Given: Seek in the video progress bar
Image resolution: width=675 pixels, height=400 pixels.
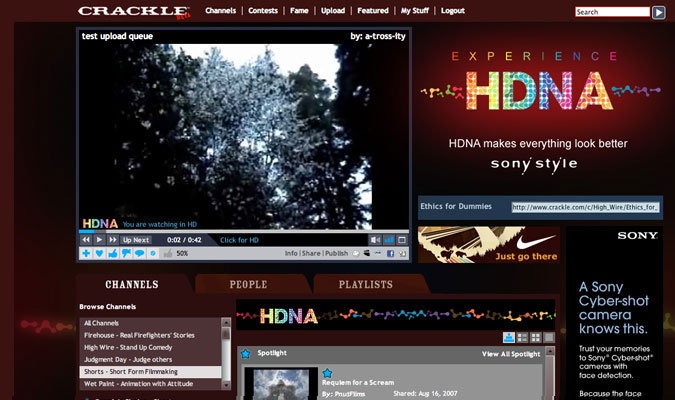Looking at the screenshot, I should click(x=244, y=231).
